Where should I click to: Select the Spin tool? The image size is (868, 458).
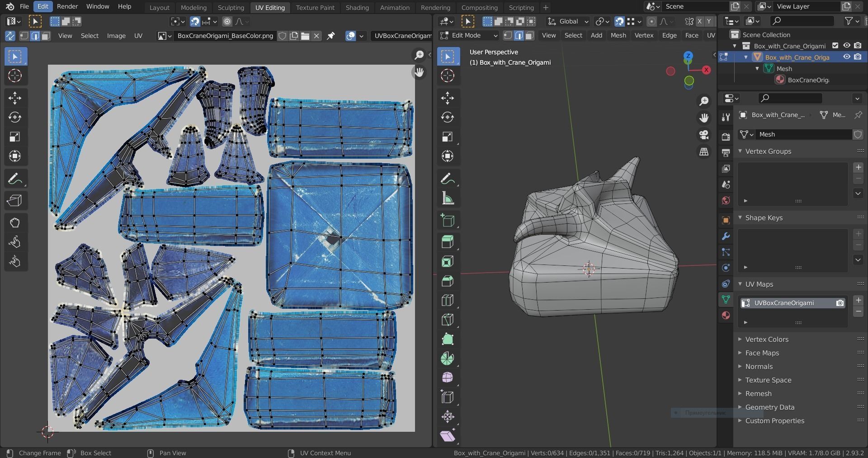(448, 359)
